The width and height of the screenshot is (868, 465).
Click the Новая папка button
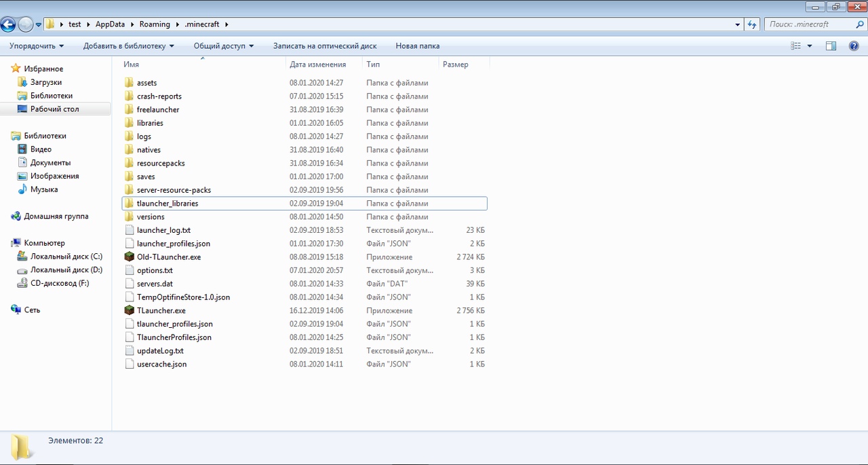[x=418, y=46]
